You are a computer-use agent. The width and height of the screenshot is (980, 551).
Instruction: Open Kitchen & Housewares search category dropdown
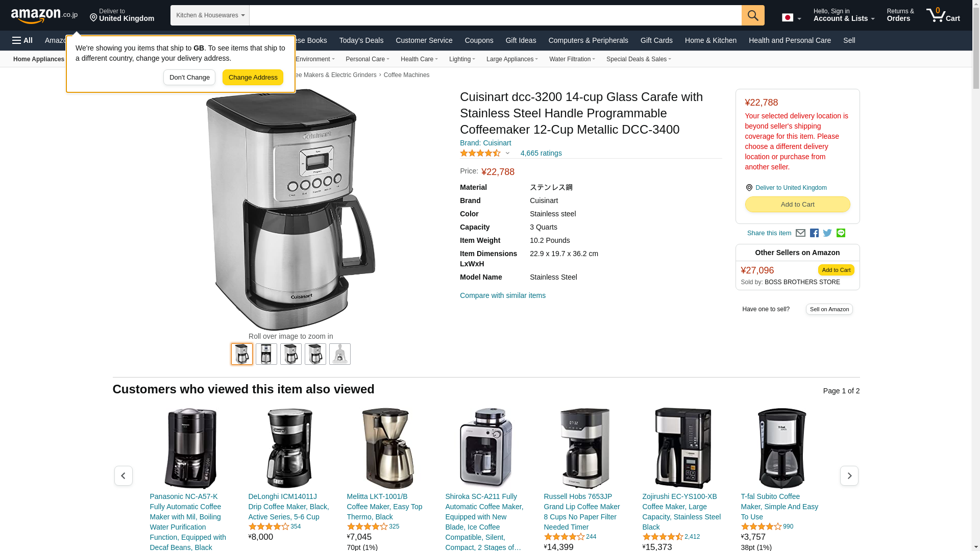(x=210, y=15)
